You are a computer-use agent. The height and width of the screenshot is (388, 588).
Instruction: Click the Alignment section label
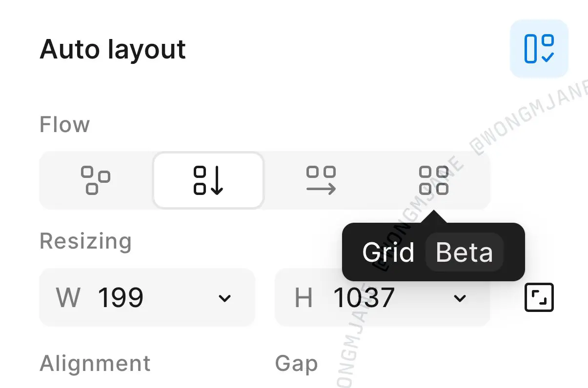(95, 364)
